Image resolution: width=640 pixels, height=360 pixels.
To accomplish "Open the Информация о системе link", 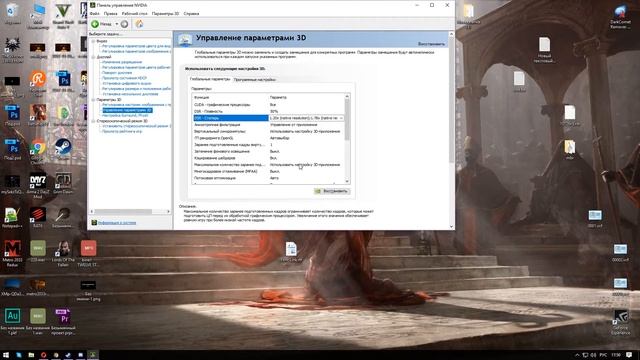I will (x=117, y=223).
